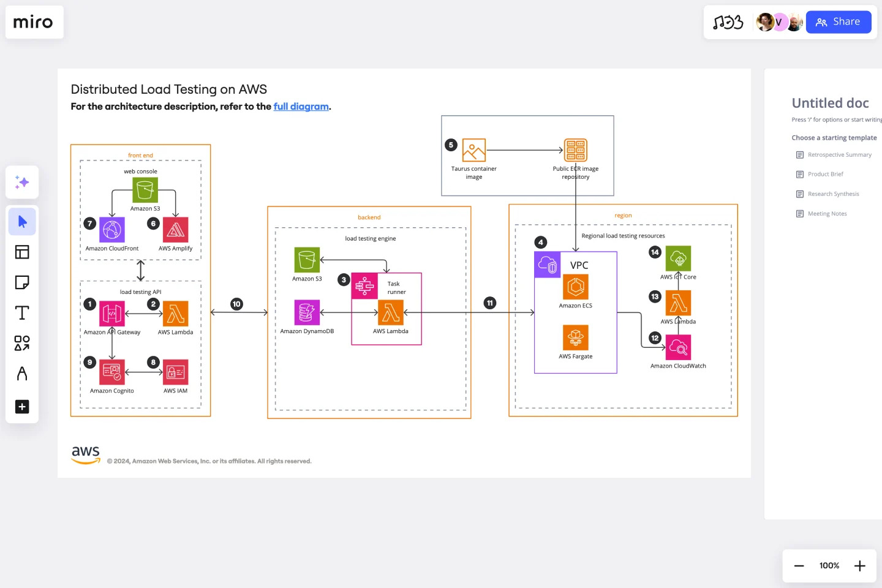Open the reactions doodle icon in the header
This screenshot has width=882, height=588.
pyautogui.click(x=728, y=22)
